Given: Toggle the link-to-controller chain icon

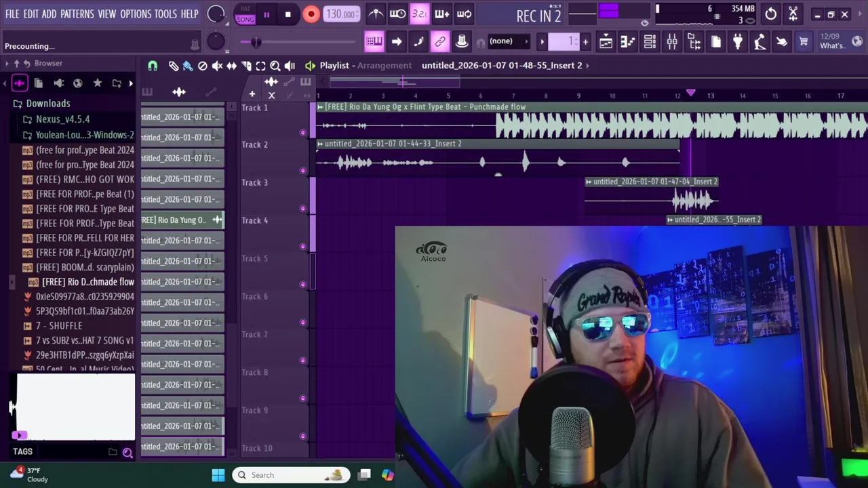Looking at the screenshot, I should pyautogui.click(x=440, y=41).
